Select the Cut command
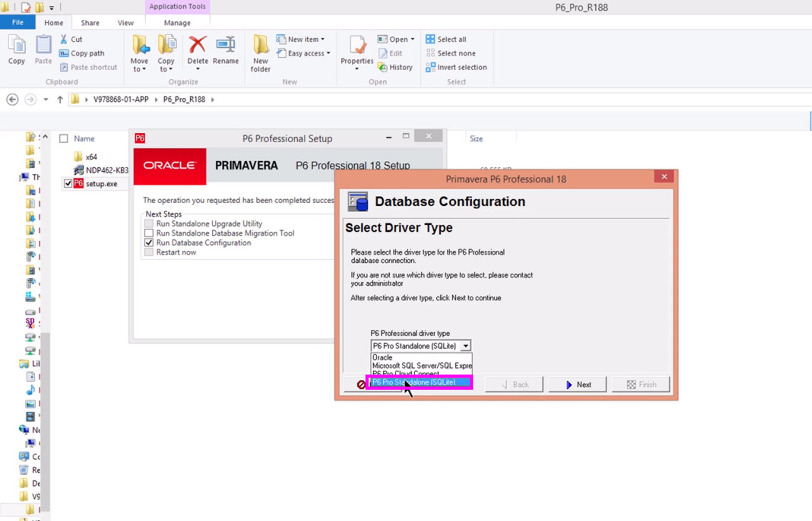This screenshot has width=812, height=521. (x=71, y=39)
